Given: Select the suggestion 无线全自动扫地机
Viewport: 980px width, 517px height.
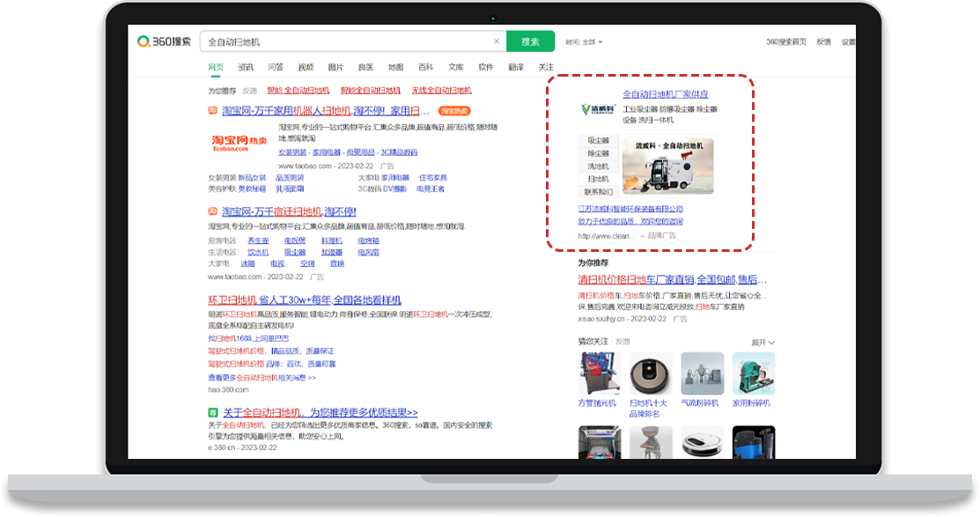Looking at the screenshot, I should click(441, 91).
